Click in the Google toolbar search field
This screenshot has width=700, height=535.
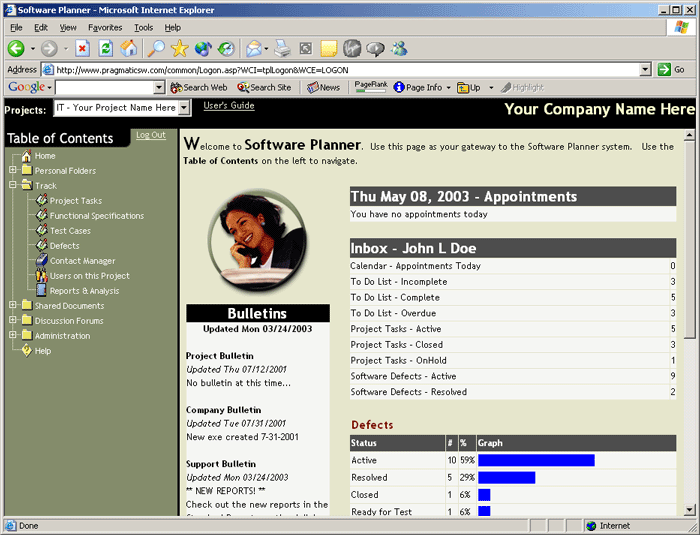(104, 88)
